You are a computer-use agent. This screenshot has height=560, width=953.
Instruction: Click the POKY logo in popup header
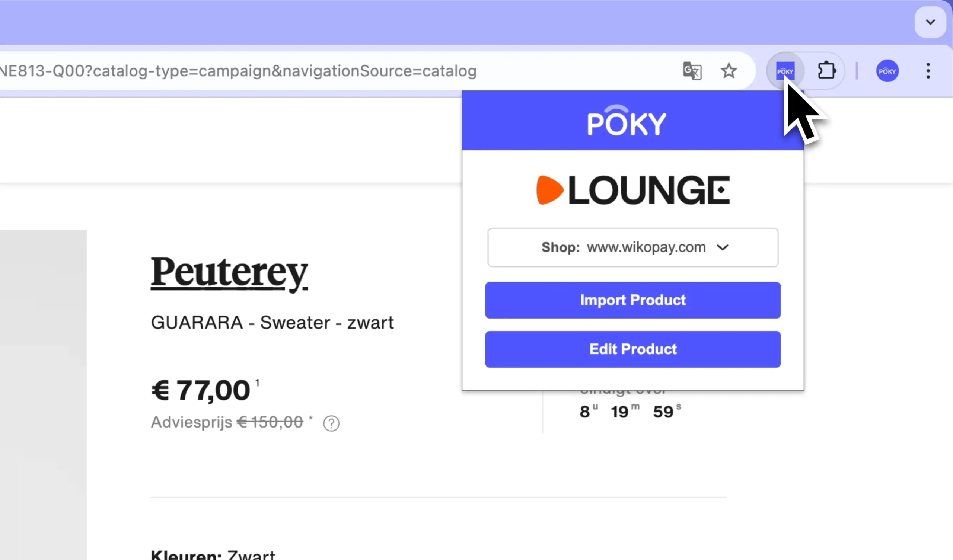[x=627, y=121]
